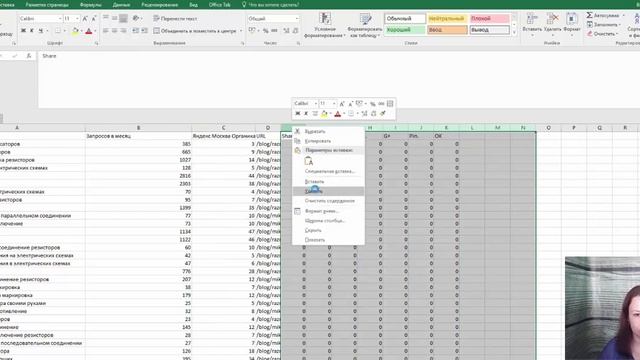Click format painter in mini toolbar
This screenshot has width=640, height=360.
click(x=383, y=113)
